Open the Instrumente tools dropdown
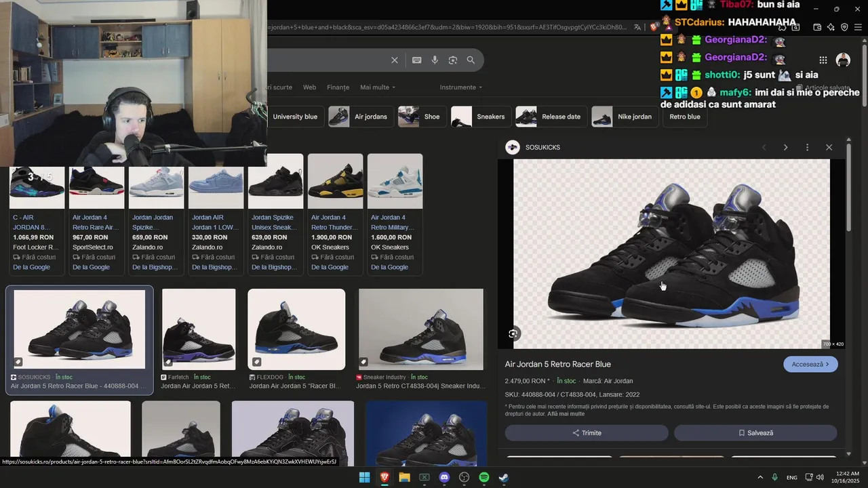Screen dimensions: 868x488 click(461, 87)
